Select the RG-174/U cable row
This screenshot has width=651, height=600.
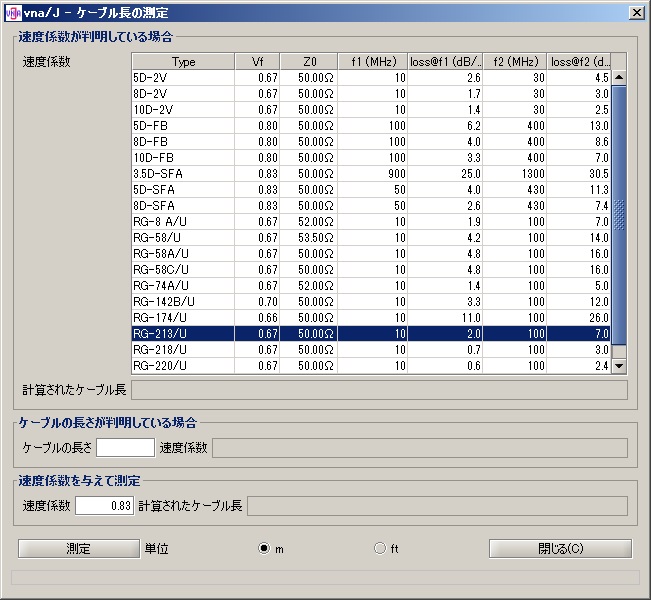[x=371, y=318]
